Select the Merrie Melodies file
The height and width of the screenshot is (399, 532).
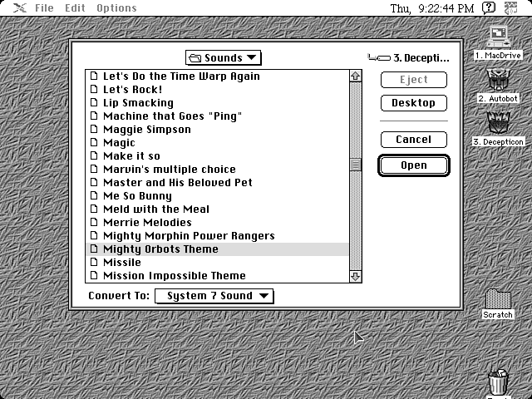pyautogui.click(x=217, y=222)
